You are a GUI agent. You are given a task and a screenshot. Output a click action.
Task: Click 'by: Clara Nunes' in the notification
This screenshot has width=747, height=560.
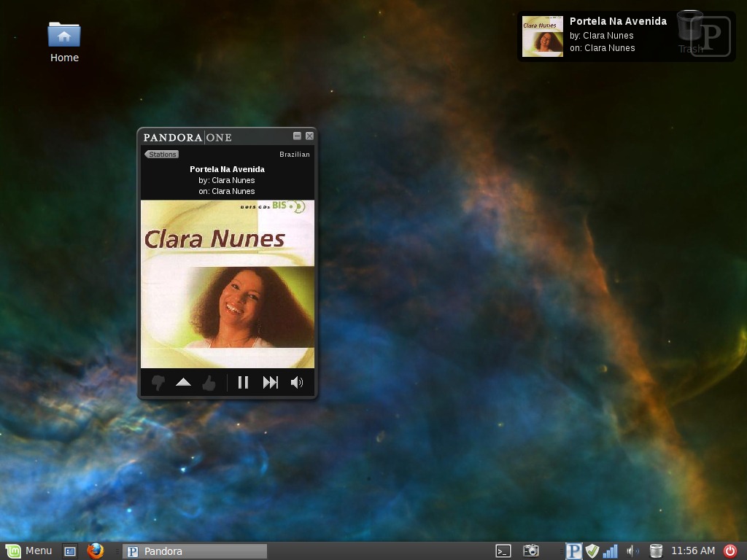602,35
